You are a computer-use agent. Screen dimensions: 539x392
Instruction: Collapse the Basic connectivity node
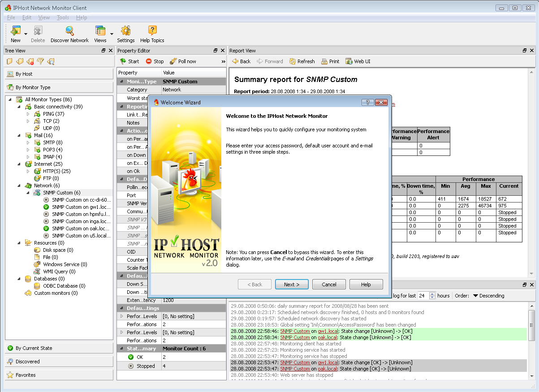coord(19,107)
